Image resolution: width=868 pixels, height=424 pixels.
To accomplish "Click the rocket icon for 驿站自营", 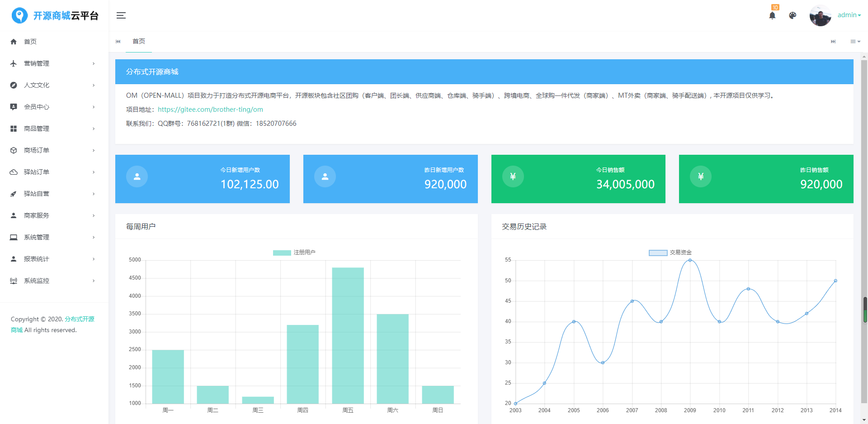I will [x=14, y=194].
